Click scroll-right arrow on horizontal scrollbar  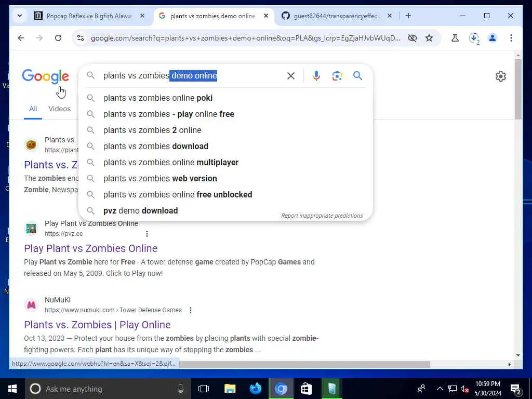click(509, 364)
